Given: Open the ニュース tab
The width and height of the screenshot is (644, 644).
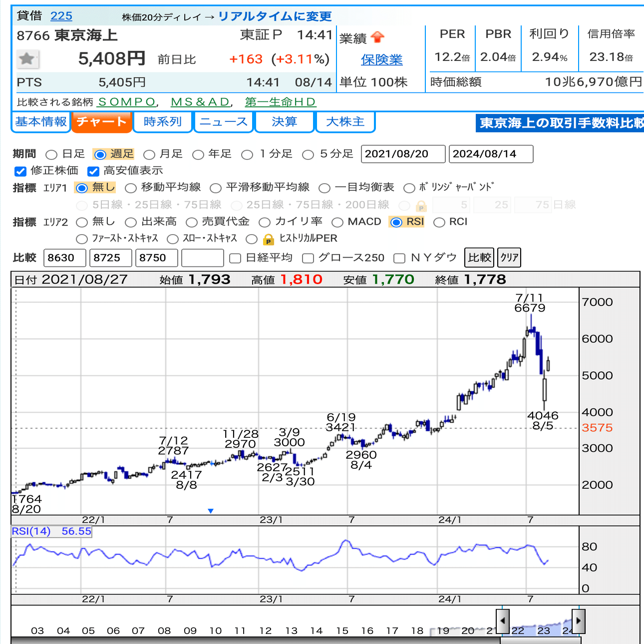Looking at the screenshot, I should click(x=224, y=122).
